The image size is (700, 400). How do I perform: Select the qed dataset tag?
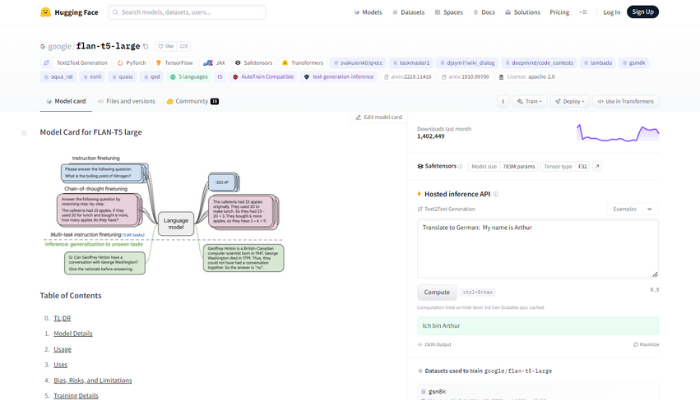151,77
